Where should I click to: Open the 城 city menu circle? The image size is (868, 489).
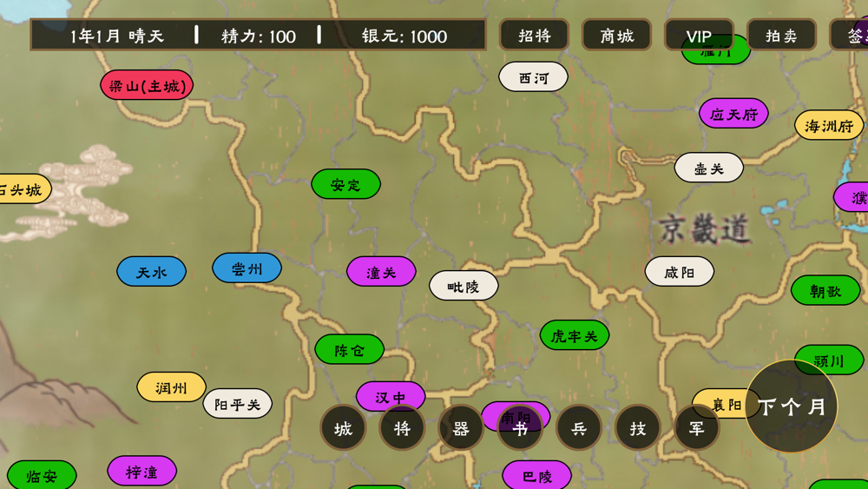(343, 427)
